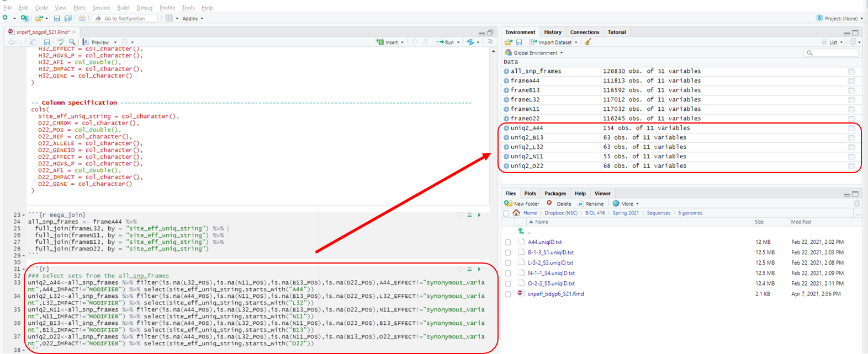Image resolution: width=868 pixels, height=354 pixels.
Task: Switch to the Connections tab
Action: 585,32
